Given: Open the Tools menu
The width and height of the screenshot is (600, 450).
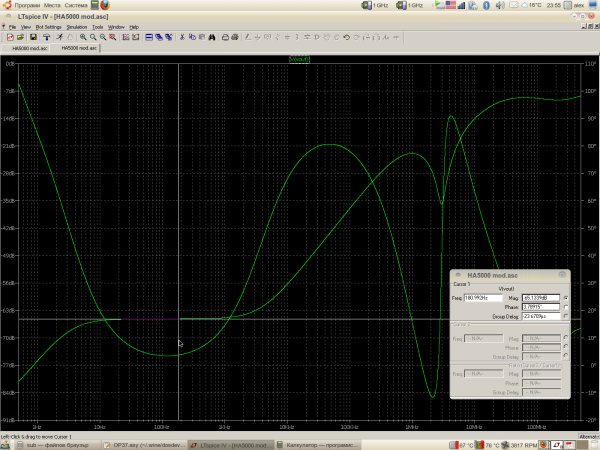Looking at the screenshot, I should pos(98,27).
